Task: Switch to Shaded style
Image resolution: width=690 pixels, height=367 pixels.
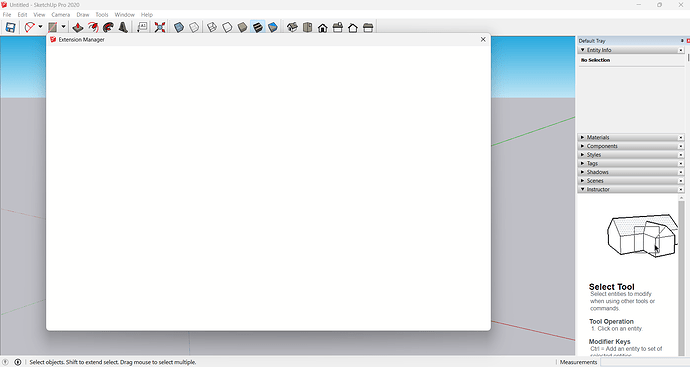Action: click(x=242, y=27)
